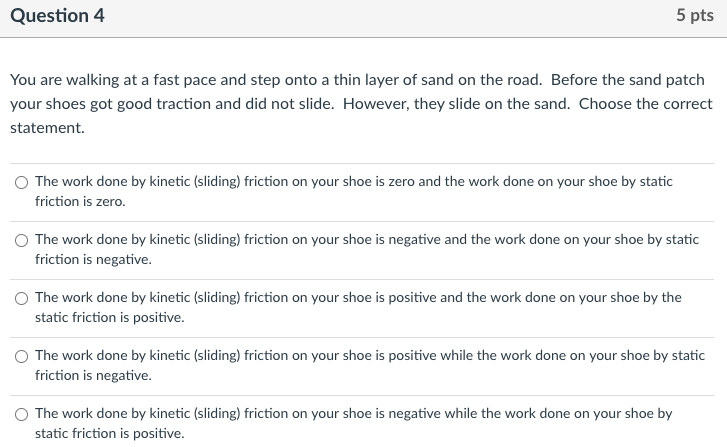This screenshot has width=727, height=447.
Task: Click the 'friction is zero.' line of first option
Action: [80, 202]
